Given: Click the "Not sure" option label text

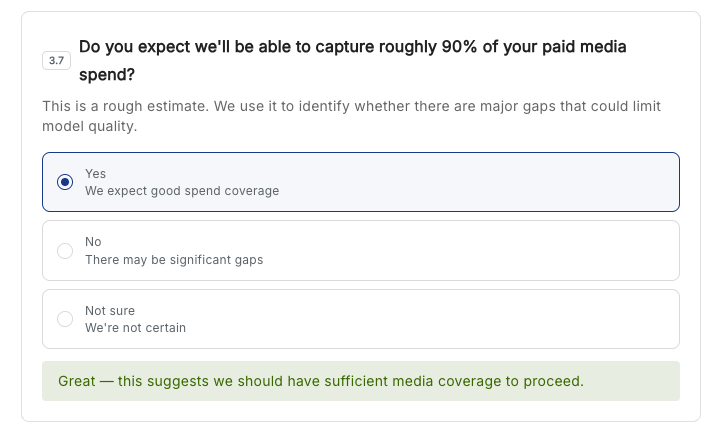Looking at the screenshot, I should 110,311.
